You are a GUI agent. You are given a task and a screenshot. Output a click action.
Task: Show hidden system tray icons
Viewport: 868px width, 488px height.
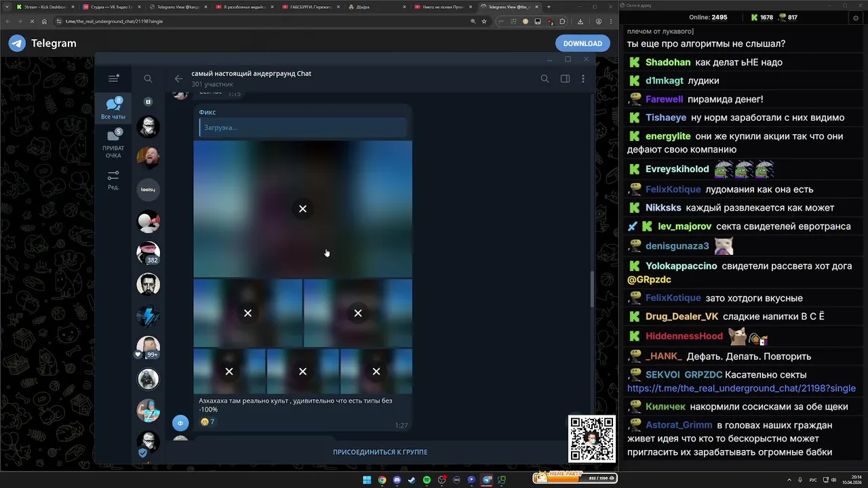click(x=789, y=480)
